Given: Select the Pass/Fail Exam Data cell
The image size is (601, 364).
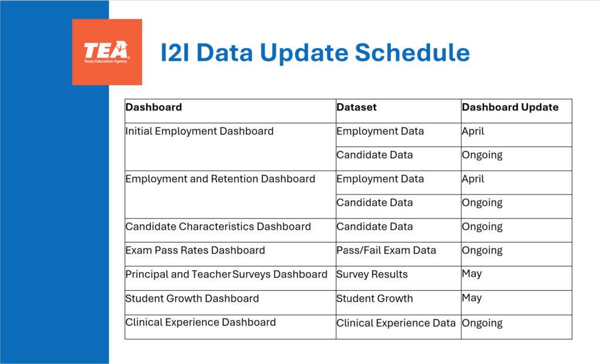Looking at the screenshot, I should click(386, 250).
